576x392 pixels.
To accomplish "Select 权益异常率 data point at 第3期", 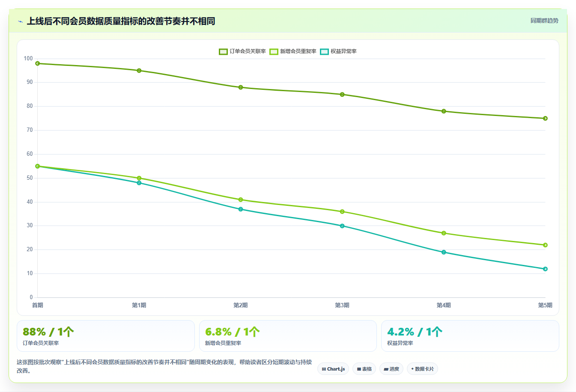I will click(342, 226).
